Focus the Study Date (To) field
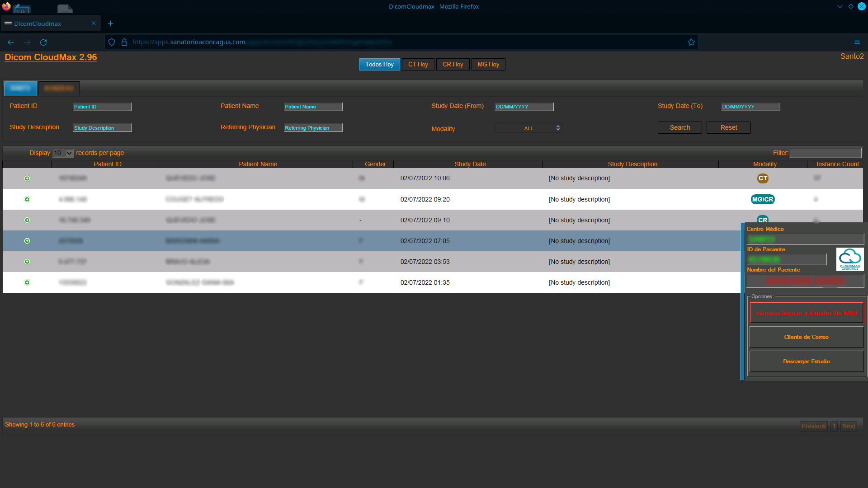Image resolution: width=868 pixels, height=488 pixels. tap(750, 107)
